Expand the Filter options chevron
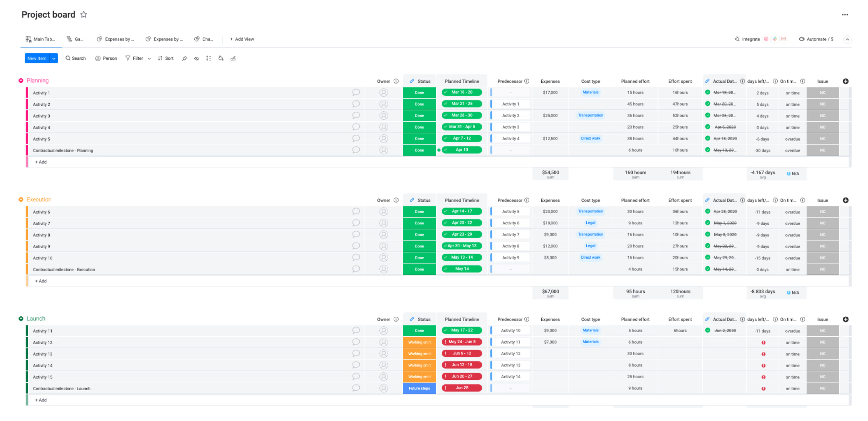The height and width of the screenshot is (421, 868). 149,58
